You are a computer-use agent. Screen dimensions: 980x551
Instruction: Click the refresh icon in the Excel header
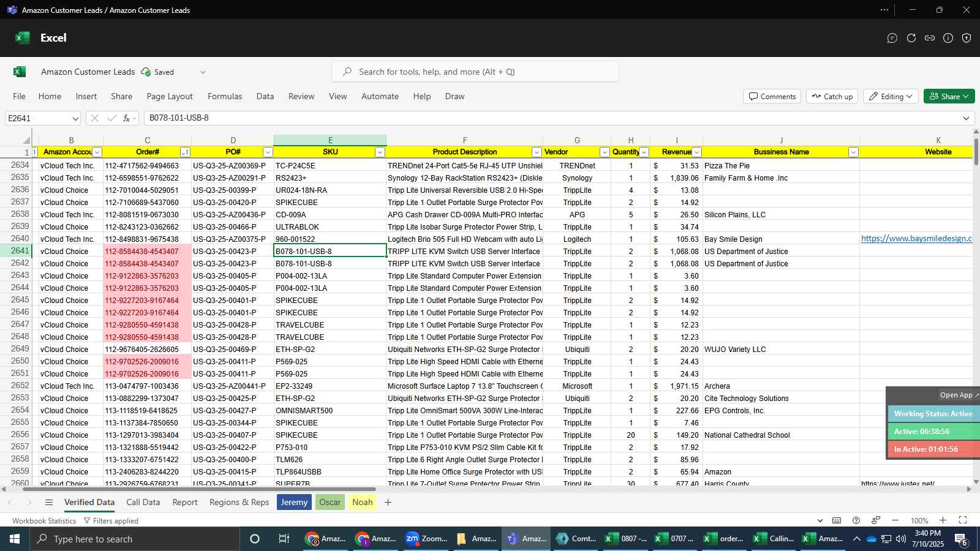click(x=911, y=38)
